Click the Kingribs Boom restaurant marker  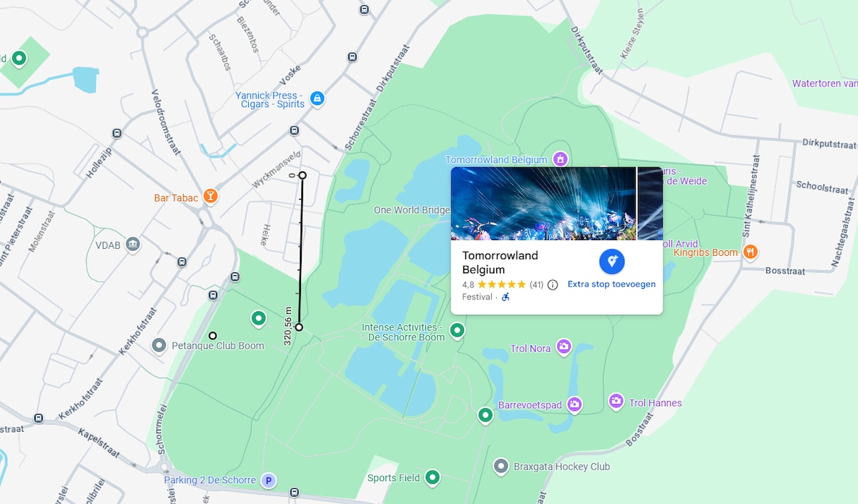click(750, 251)
